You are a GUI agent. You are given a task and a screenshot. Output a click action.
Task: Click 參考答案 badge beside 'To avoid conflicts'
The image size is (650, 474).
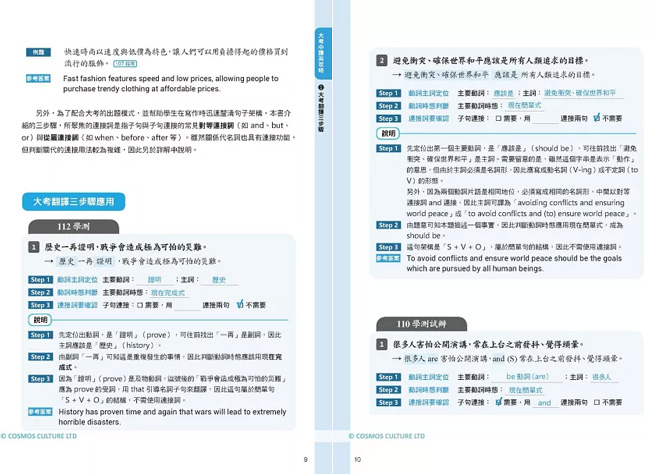388,258
